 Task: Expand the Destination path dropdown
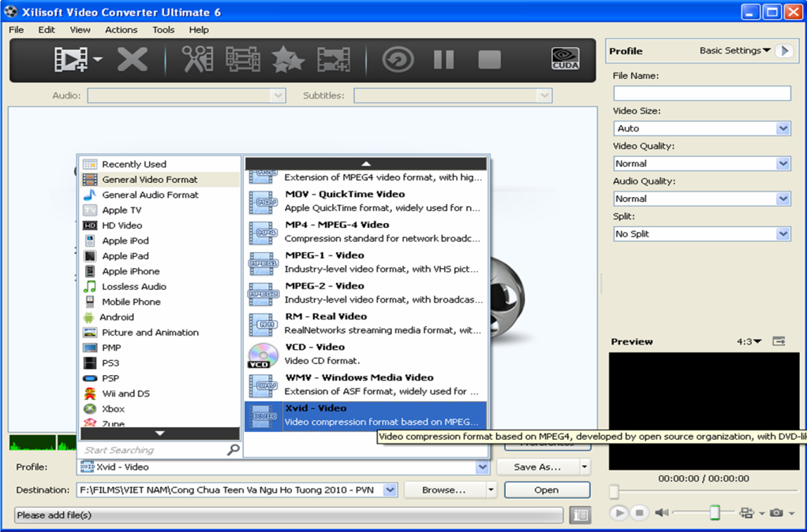tap(390, 490)
